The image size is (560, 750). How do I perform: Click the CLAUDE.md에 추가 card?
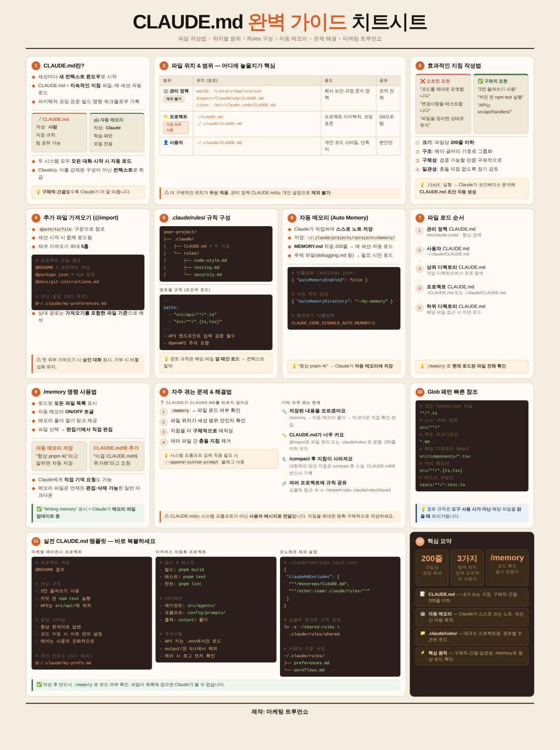pyautogui.click(x=116, y=456)
